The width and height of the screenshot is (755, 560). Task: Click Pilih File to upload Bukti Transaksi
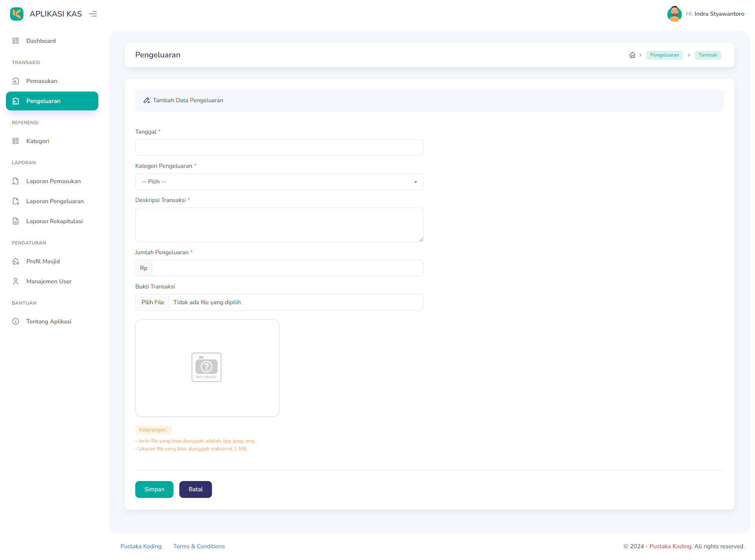(x=152, y=302)
